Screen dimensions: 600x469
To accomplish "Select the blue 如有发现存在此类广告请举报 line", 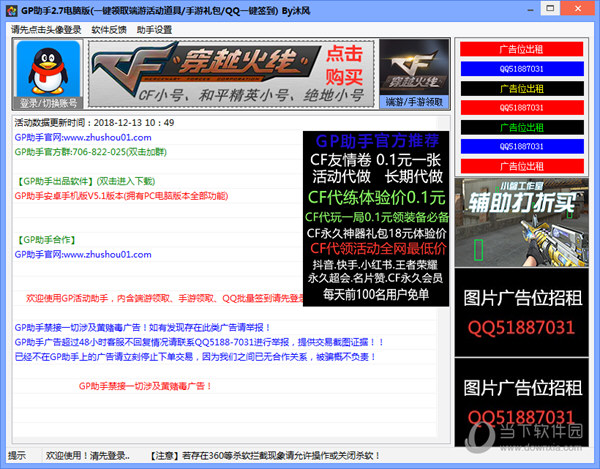I will [x=143, y=327].
